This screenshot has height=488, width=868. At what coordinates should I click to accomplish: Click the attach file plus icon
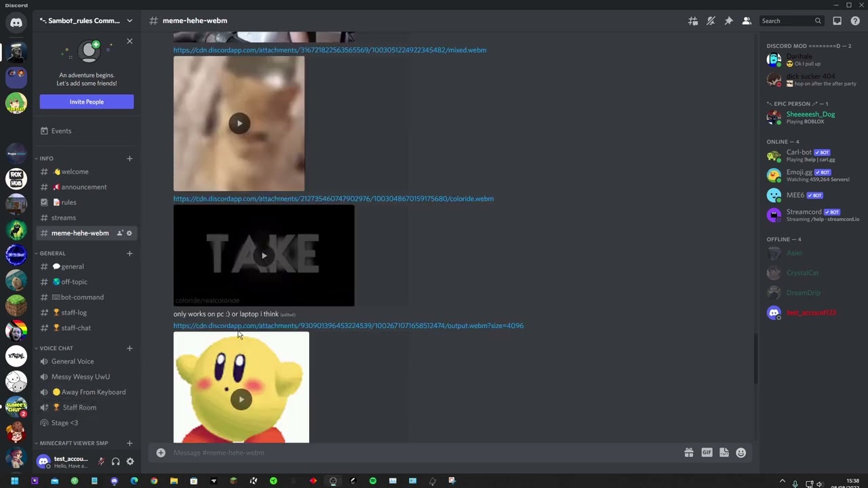[x=161, y=453]
